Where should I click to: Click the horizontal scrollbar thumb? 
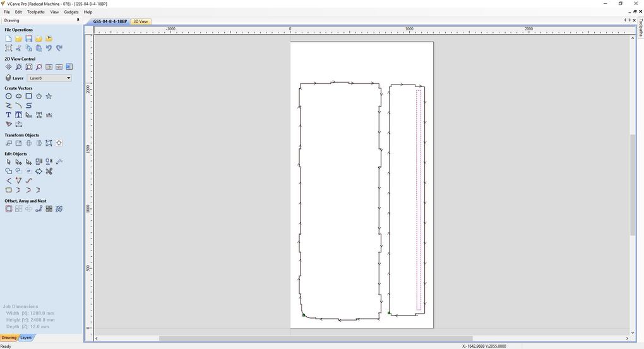[315, 338]
